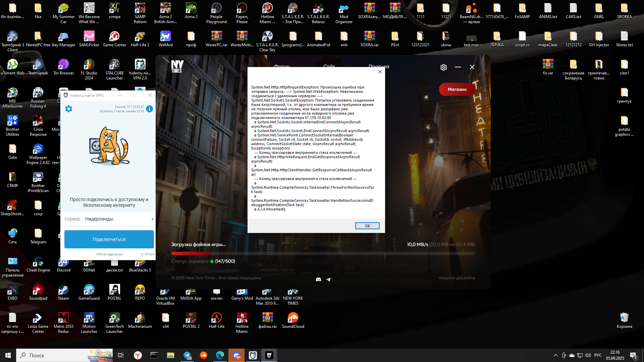Switch РУС keyboard language indicator
644x362 pixels.
click(598, 355)
